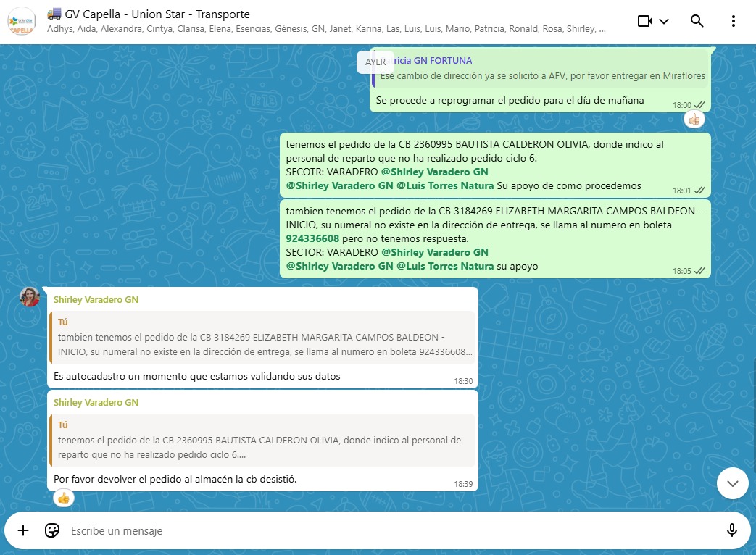
Task: Click the plus attach icon
Action: coord(23,530)
